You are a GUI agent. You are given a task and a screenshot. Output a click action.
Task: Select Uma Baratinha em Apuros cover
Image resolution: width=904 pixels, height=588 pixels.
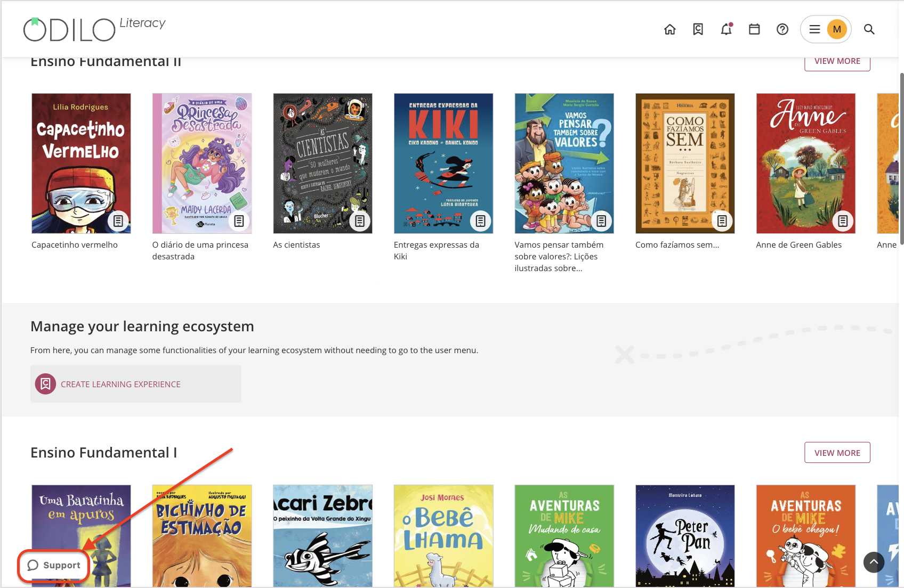81,536
